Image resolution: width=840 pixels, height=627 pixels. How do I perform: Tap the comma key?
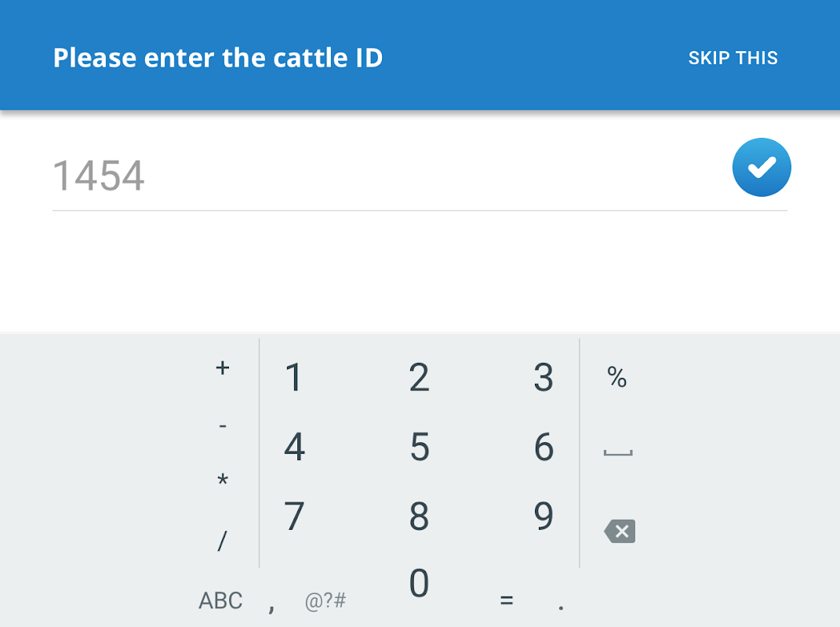point(272,605)
